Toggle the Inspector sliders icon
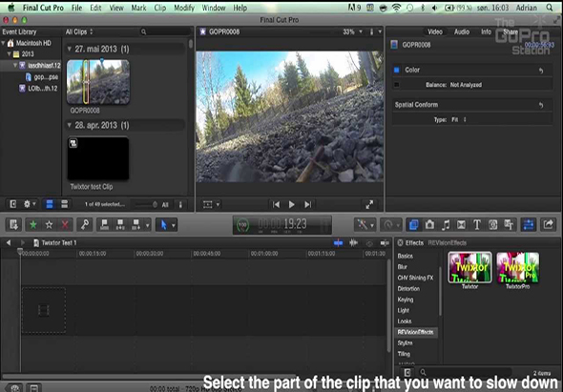This screenshot has height=392, width=563. [529, 225]
